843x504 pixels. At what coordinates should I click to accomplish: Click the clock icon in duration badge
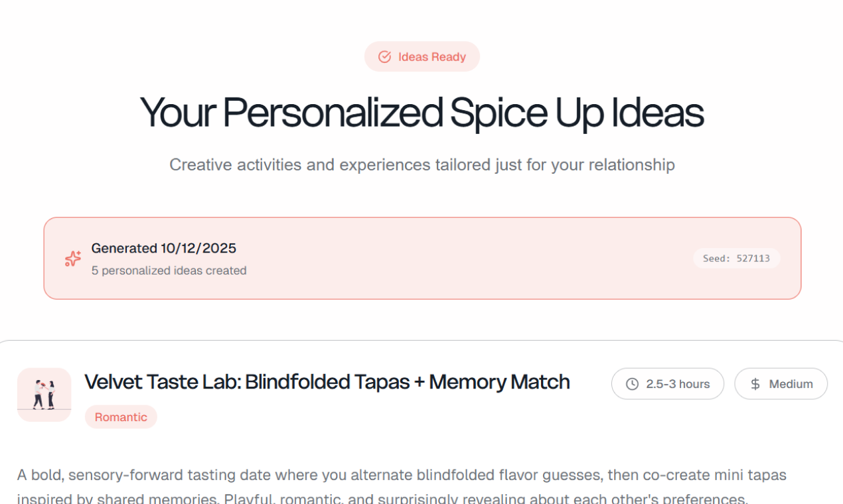pos(632,384)
